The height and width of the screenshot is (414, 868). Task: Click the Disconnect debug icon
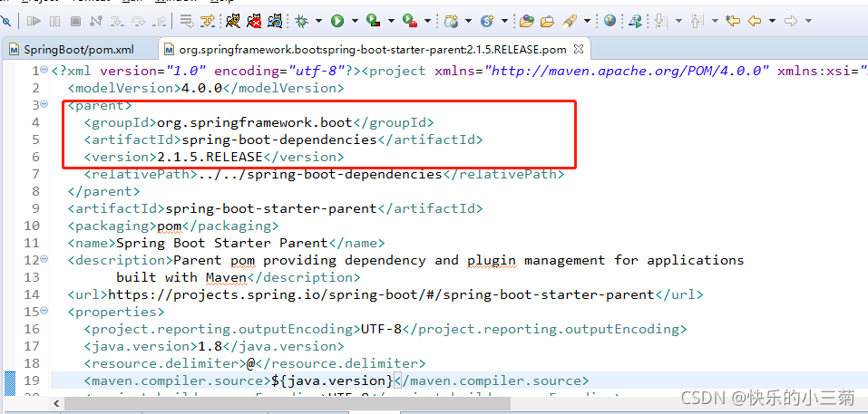pos(96,21)
